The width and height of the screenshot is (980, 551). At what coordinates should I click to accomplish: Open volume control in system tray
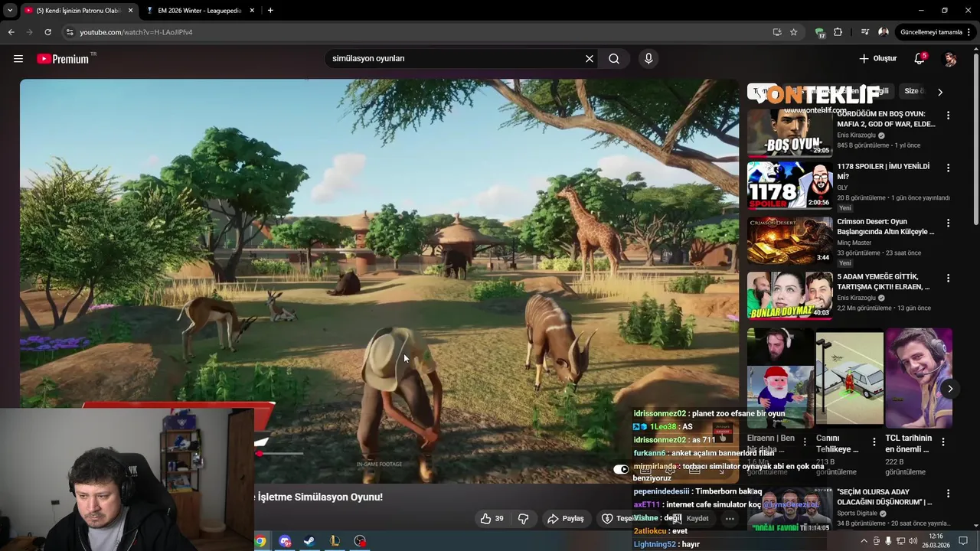click(x=913, y=541)
